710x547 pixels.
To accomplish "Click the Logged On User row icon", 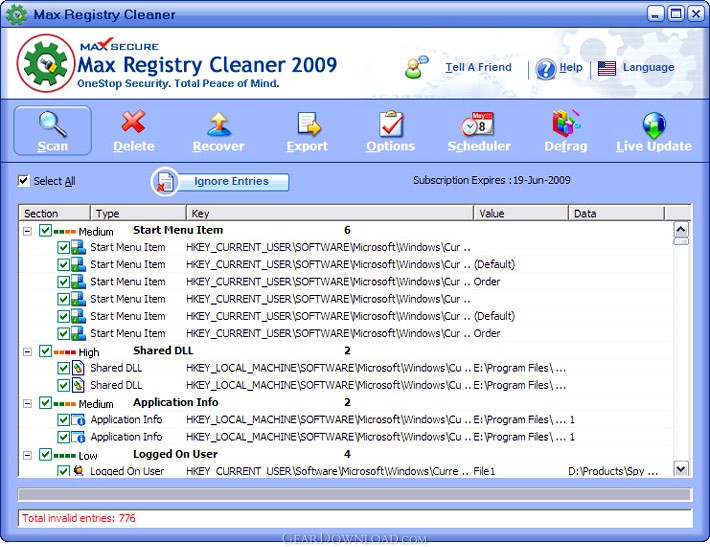I will 78,471.
